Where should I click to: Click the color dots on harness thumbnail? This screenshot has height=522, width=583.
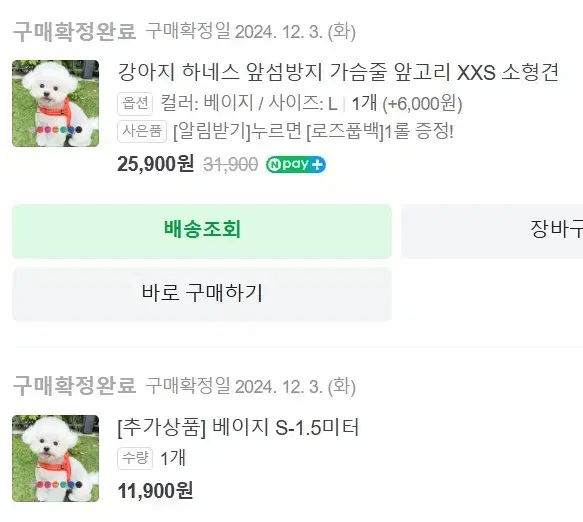(59, 130)
